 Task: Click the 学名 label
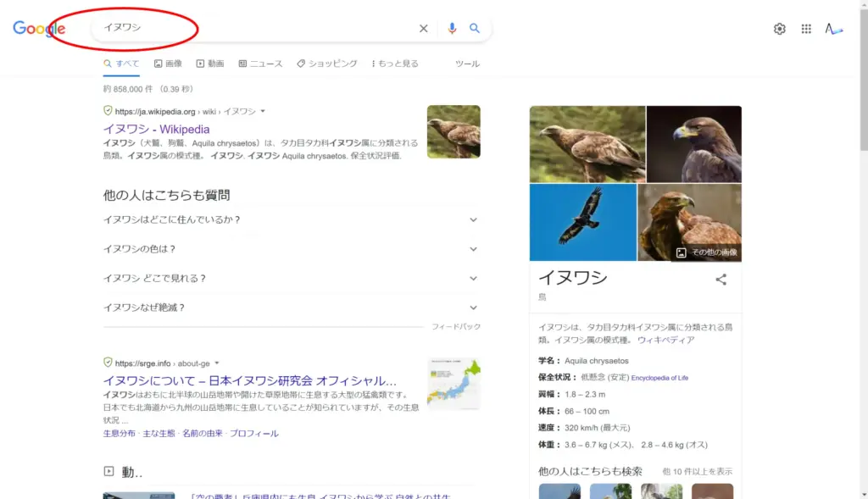click(549, 361)
